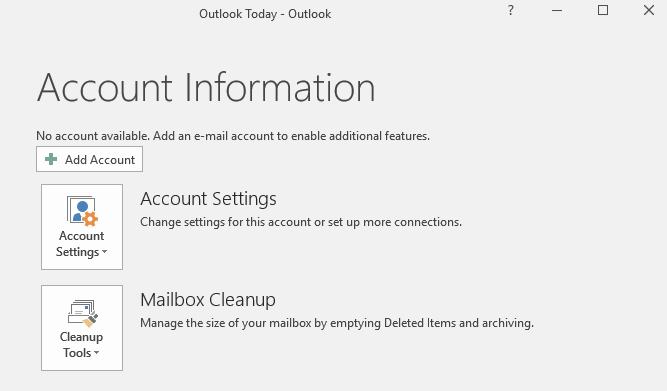Maximize the Outlook window
Image resolution: width=667 pixels, height=391 pixels.
(603, 10)
